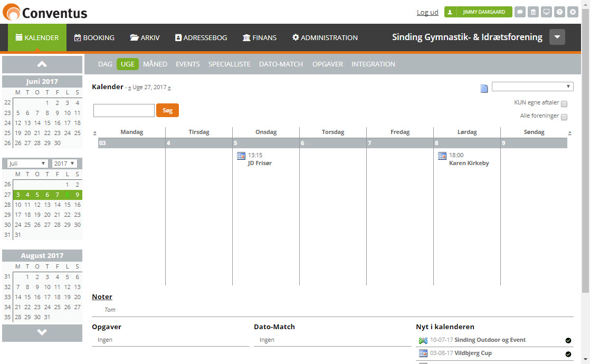Open the chat messages icon
Image resolution: width=590 pixels, height=364 pixels.
coord(520,12)
